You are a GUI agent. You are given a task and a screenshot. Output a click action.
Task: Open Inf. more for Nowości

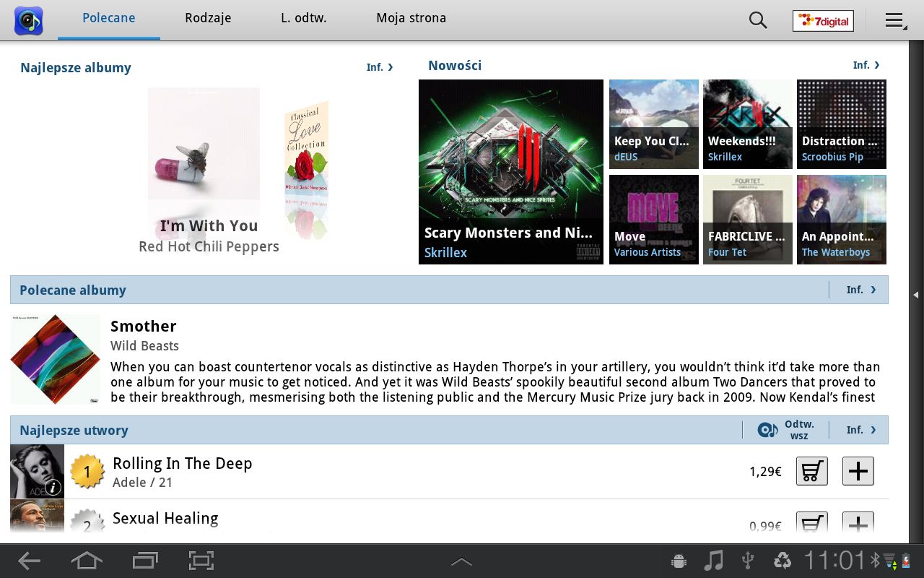point(866,65)
